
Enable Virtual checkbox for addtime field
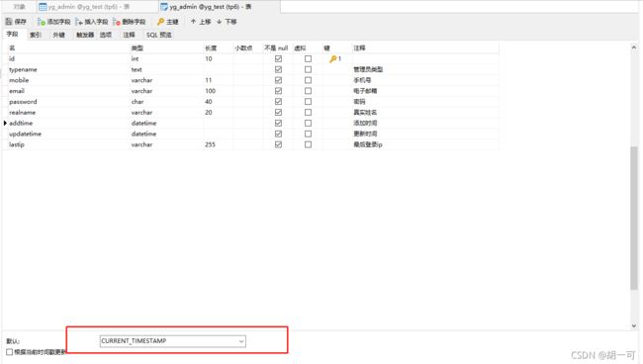coord(308,123)
